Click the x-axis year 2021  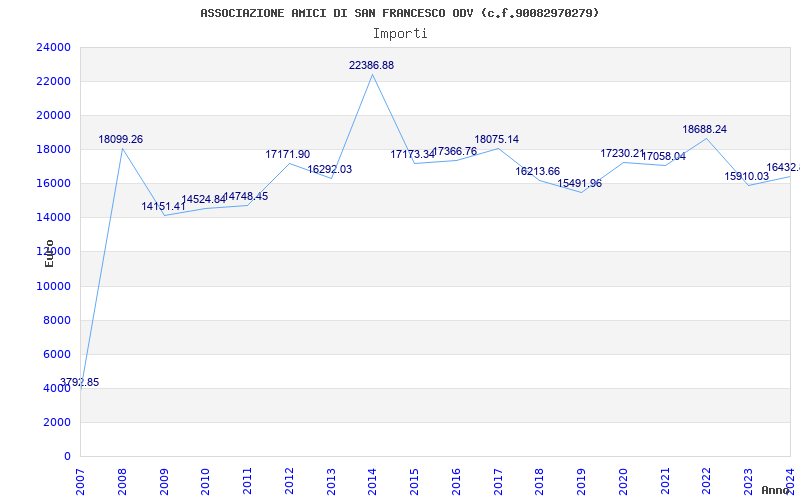click(x=665, y=482)
